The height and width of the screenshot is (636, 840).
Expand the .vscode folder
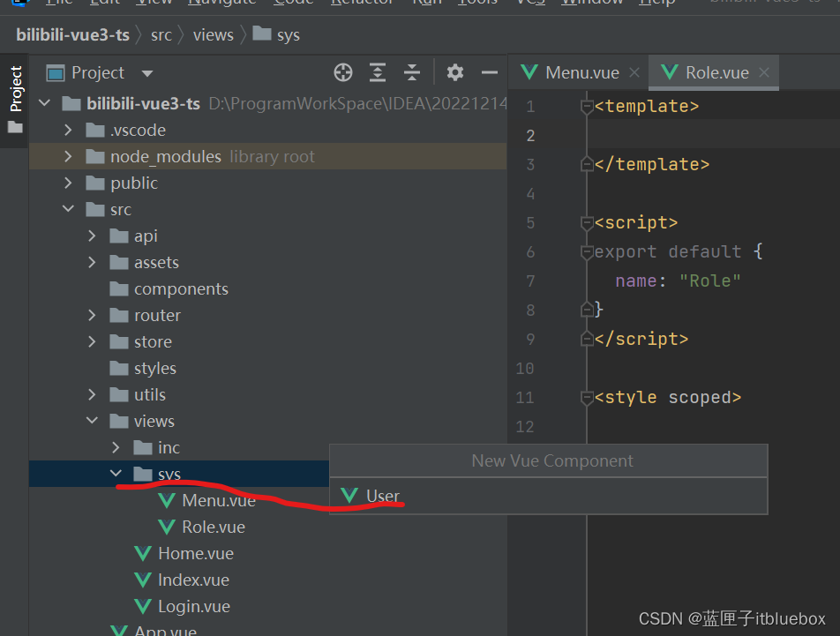[x=68, y=130]
